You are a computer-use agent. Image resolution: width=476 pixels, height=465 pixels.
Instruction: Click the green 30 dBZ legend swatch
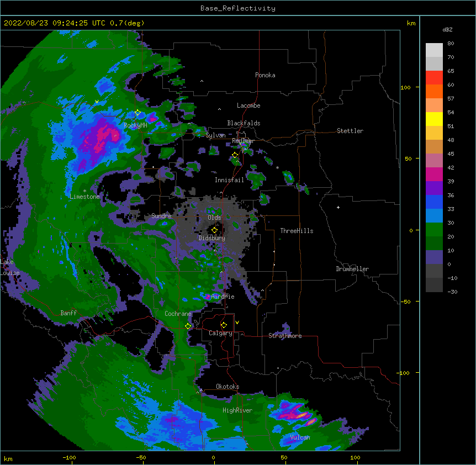tap(434, 230)
